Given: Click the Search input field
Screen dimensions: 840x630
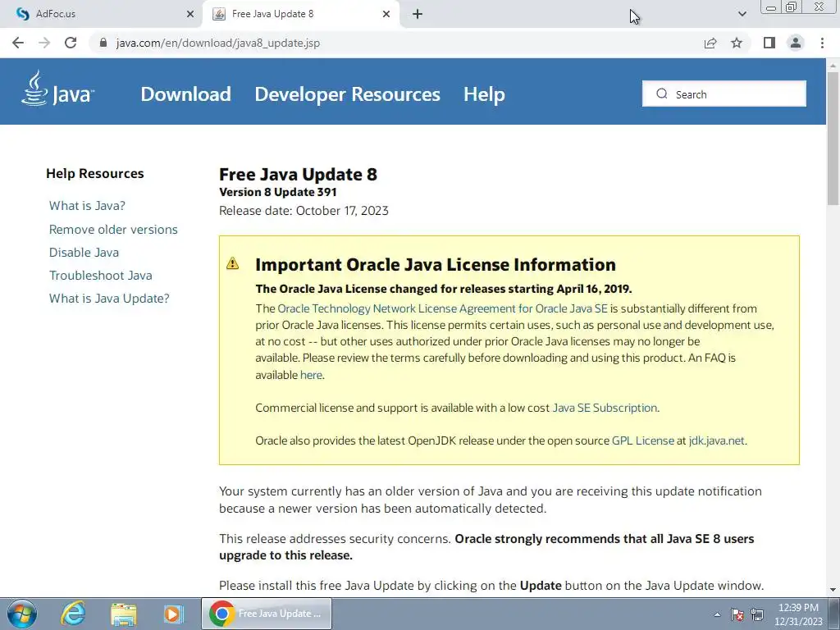Looking at the screenshot, I should (724, 94).
